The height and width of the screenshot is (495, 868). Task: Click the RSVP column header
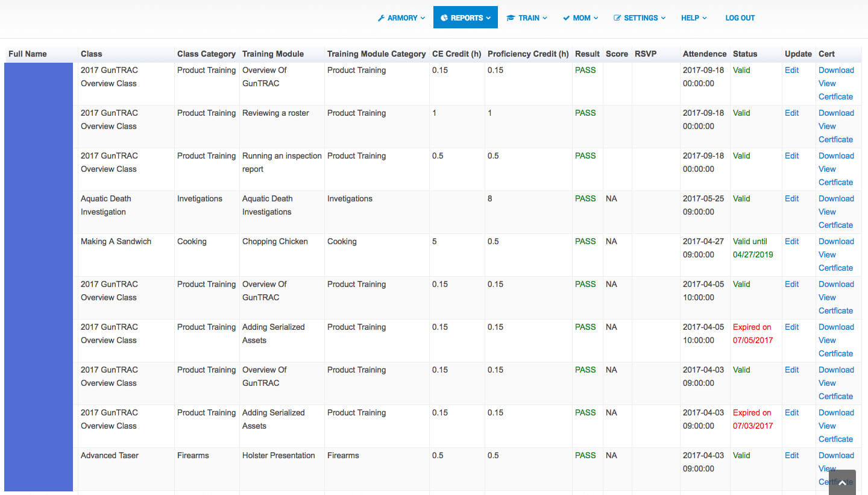[646, 54]
